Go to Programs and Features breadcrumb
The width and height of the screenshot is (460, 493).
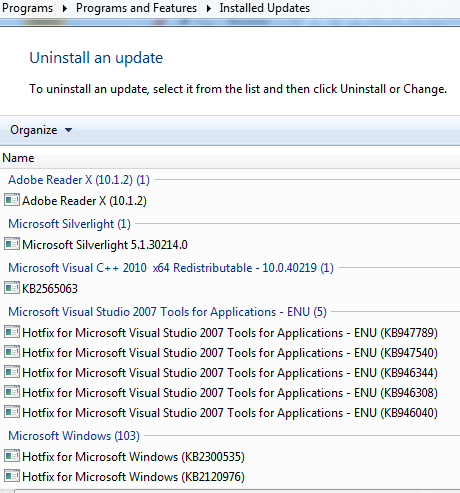(136, 8)
